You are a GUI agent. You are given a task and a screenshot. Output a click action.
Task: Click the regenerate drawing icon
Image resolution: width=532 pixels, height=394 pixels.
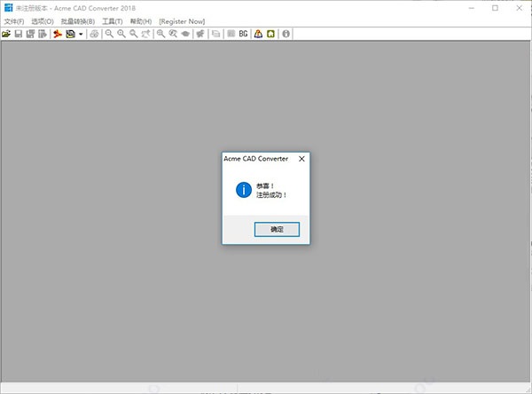(x=200, y=34)
